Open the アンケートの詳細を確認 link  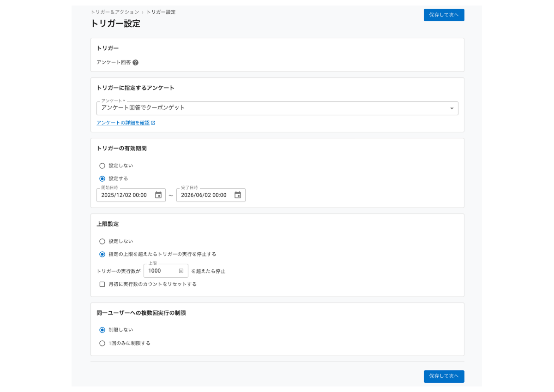[123, 123]
